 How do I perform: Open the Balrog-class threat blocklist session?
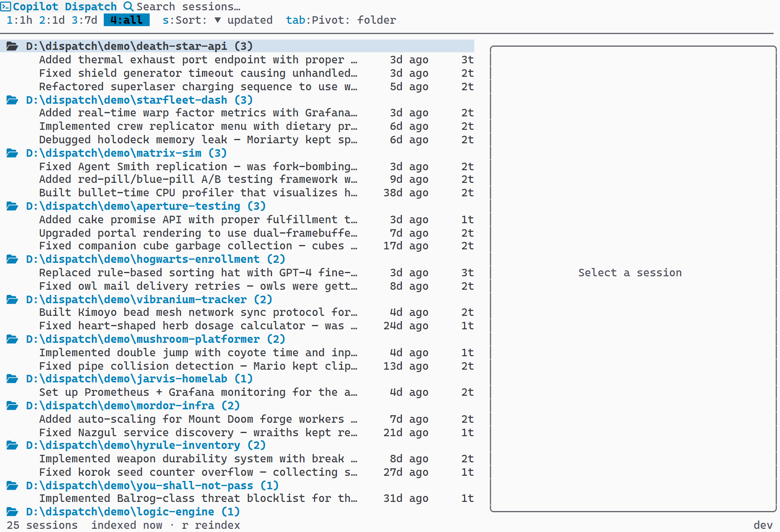[x=198, y=498]
